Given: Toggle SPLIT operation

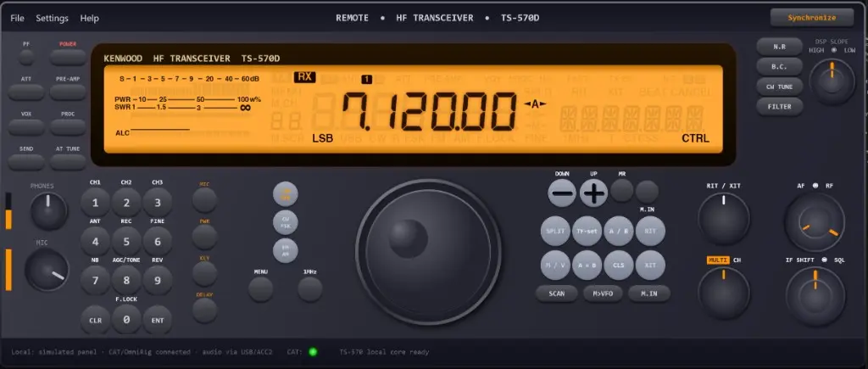Looking at the screenshot, I should [x=555, y=231].
